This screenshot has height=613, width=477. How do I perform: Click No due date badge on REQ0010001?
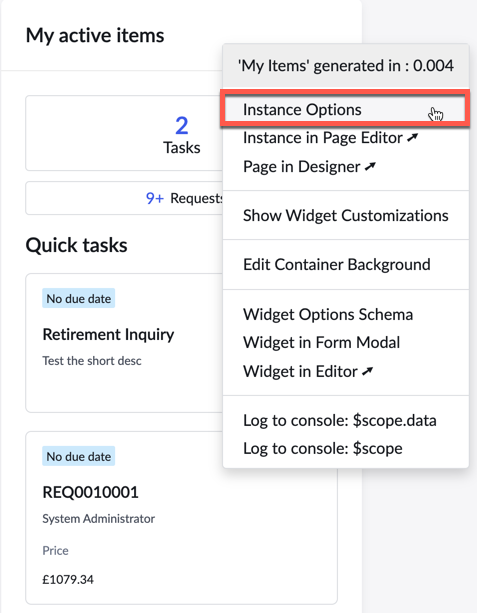(79, 456)
